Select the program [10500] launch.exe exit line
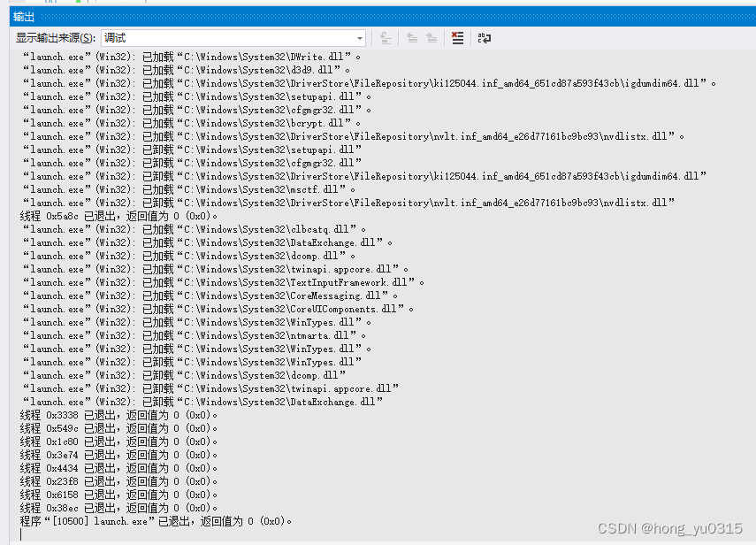This screenshot has width=756, height=545. (x=156, y=521)
